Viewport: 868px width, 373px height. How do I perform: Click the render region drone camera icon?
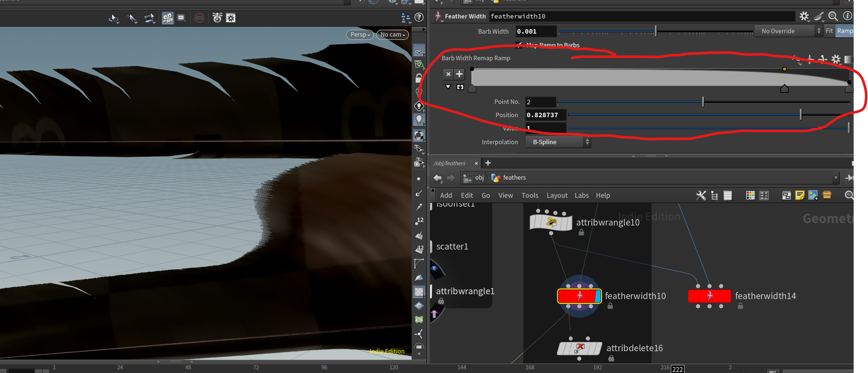point(217,18)
